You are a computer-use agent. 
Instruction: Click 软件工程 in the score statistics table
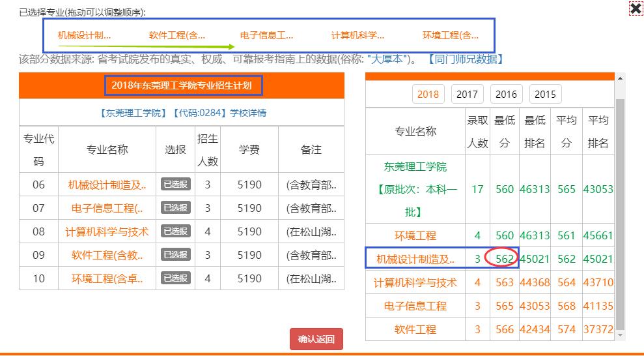click(x=415, y=329)
